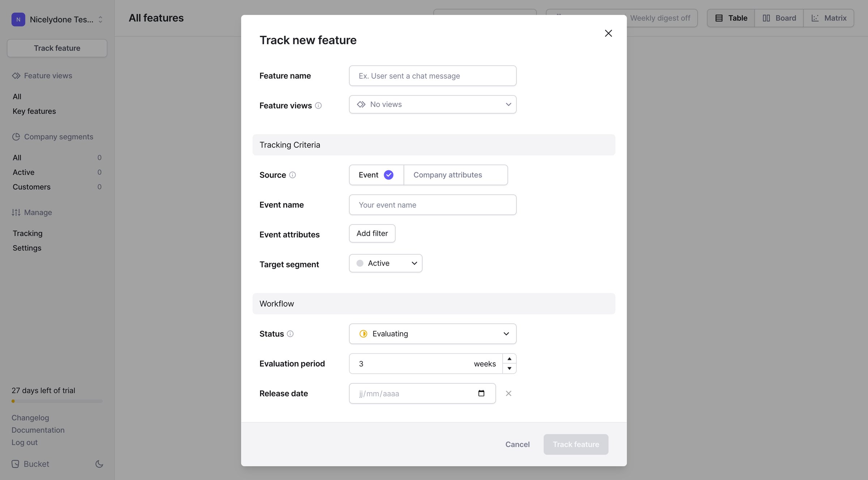Open the Status Evaluating dropdown
868x480 pixels.
coord(433,334)
